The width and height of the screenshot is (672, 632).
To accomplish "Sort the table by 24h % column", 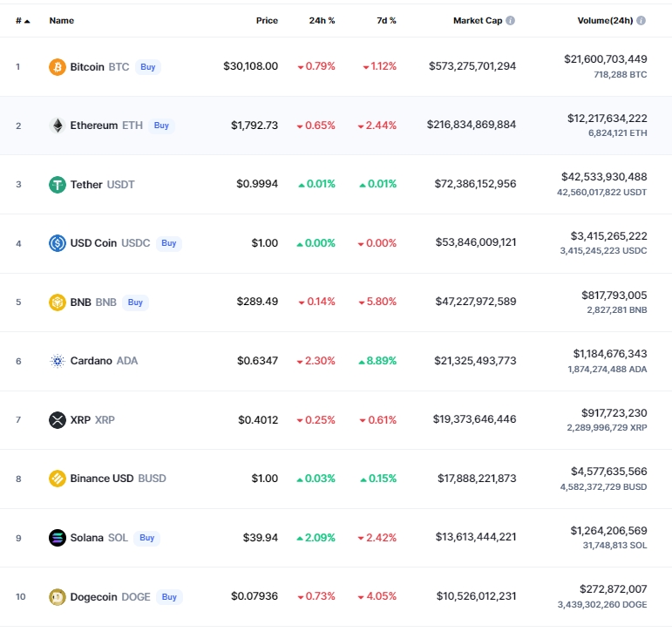I will coord(322,20).
